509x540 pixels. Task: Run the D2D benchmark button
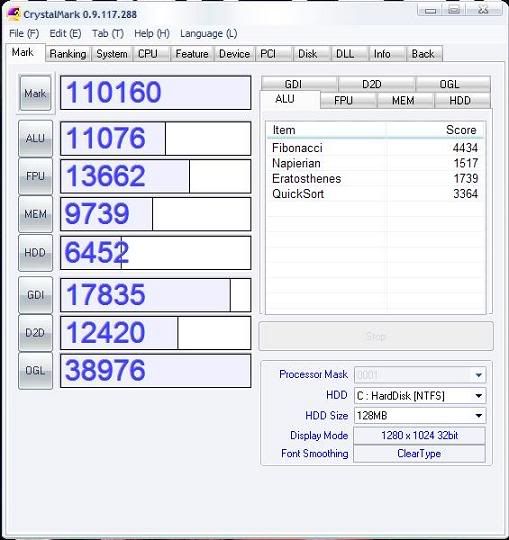click(35, 333)
